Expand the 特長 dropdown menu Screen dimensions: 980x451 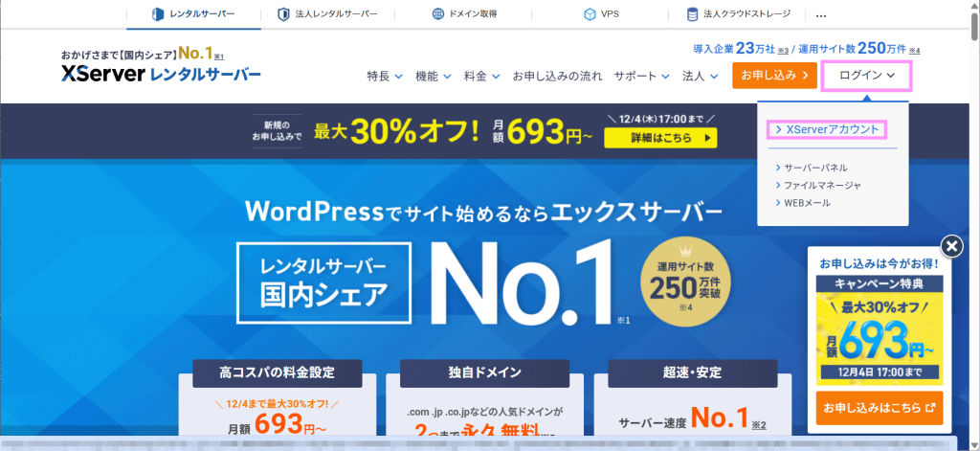[x=385, y=76]
